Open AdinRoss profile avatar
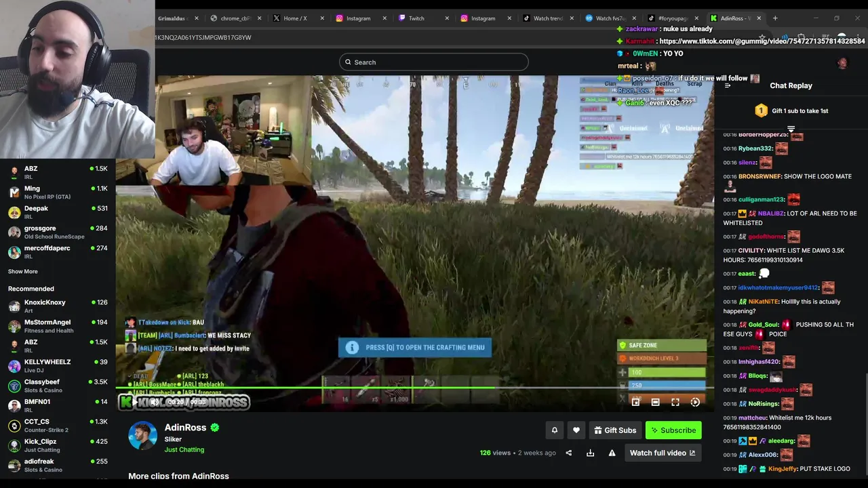This screenshot has width=868, height=488. pos(142,436)
